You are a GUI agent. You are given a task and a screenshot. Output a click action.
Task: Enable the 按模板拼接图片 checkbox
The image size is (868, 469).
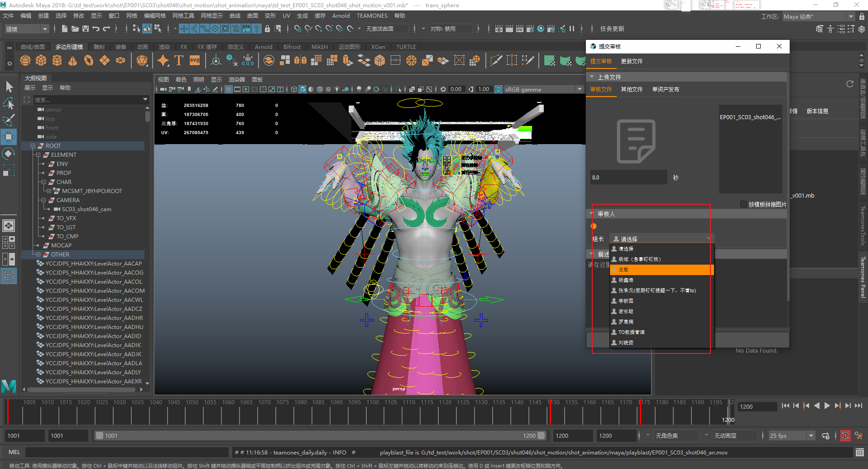pyautogui.click(x=743, y=204)
